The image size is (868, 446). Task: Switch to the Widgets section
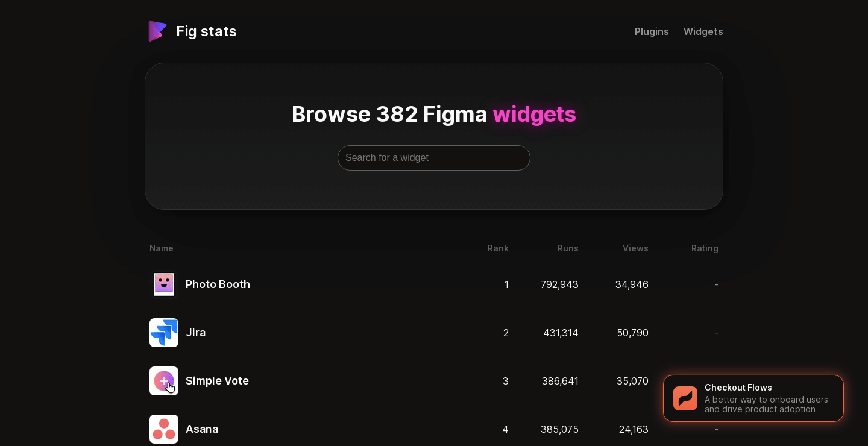(x=703, y=31)
